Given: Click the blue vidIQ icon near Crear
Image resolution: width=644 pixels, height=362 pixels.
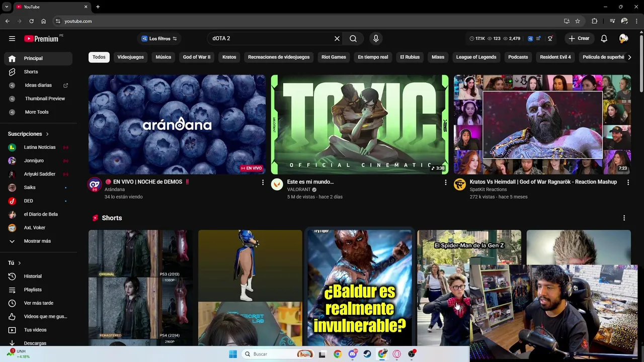Looking at the screenshot, I should (x=530, y=39).
